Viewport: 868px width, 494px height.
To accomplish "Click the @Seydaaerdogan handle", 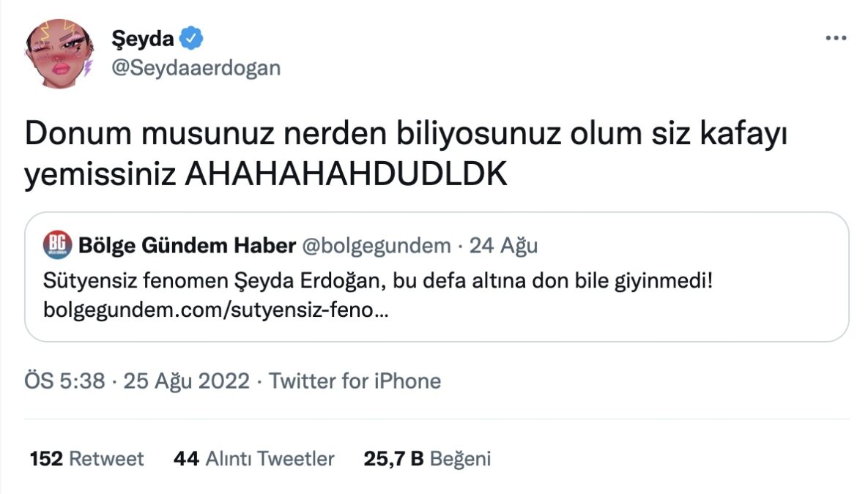I will point(196,67).
